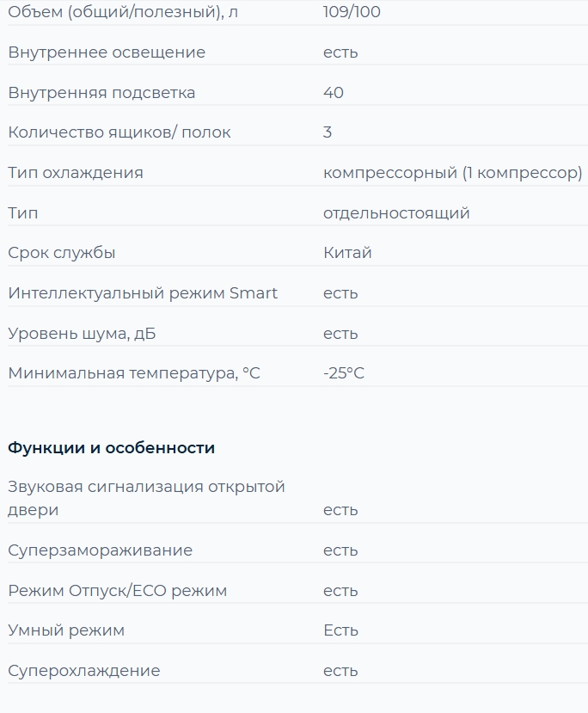
Task: Click the 'Срок службы' row label
Action: point(61,253)
